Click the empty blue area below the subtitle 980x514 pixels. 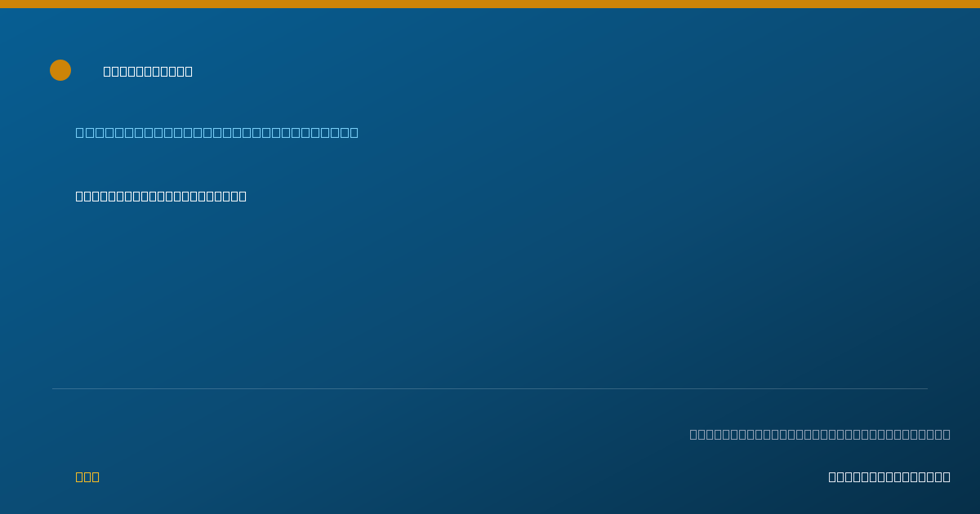click(490, 294)
